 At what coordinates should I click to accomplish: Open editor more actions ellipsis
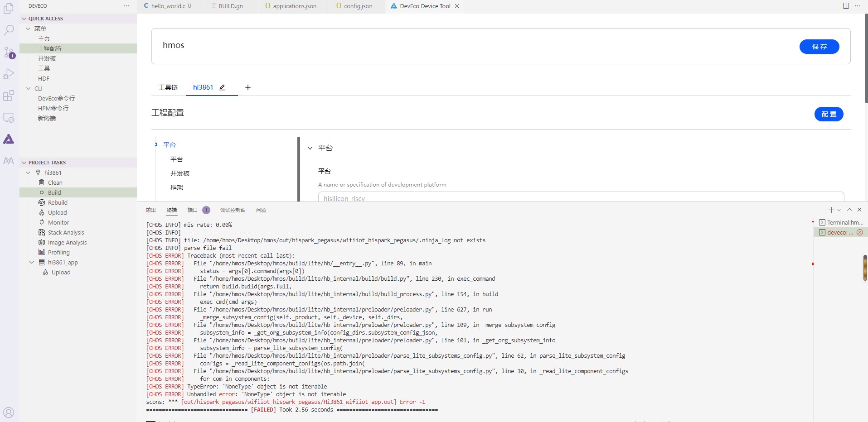pyautogui.click(x=858, y=6)
